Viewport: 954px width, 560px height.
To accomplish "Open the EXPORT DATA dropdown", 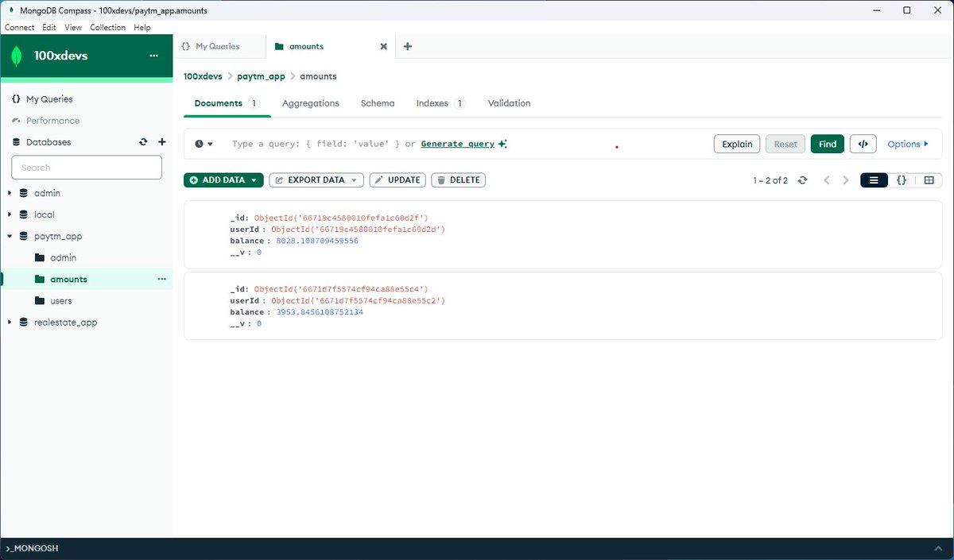I will [316, 180].
